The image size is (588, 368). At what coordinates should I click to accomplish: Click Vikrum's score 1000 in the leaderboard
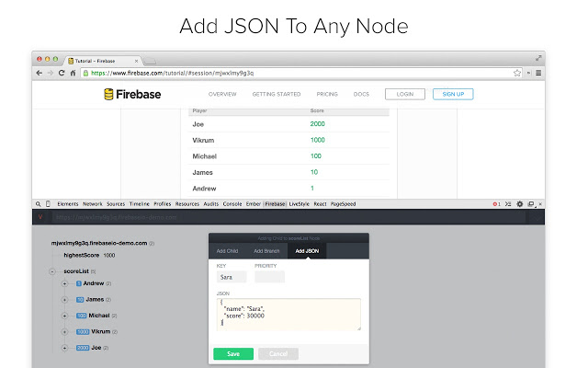[317, 140]
